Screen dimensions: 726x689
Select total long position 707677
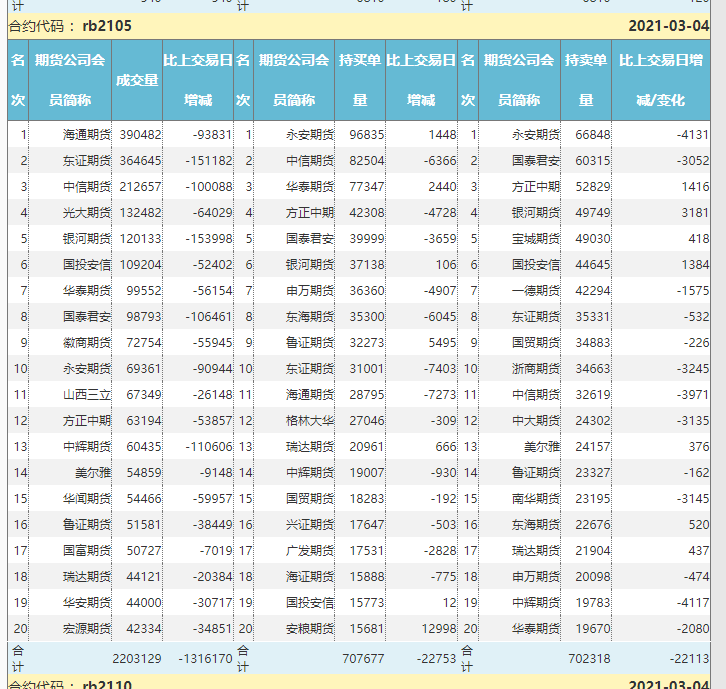[363, 658]
